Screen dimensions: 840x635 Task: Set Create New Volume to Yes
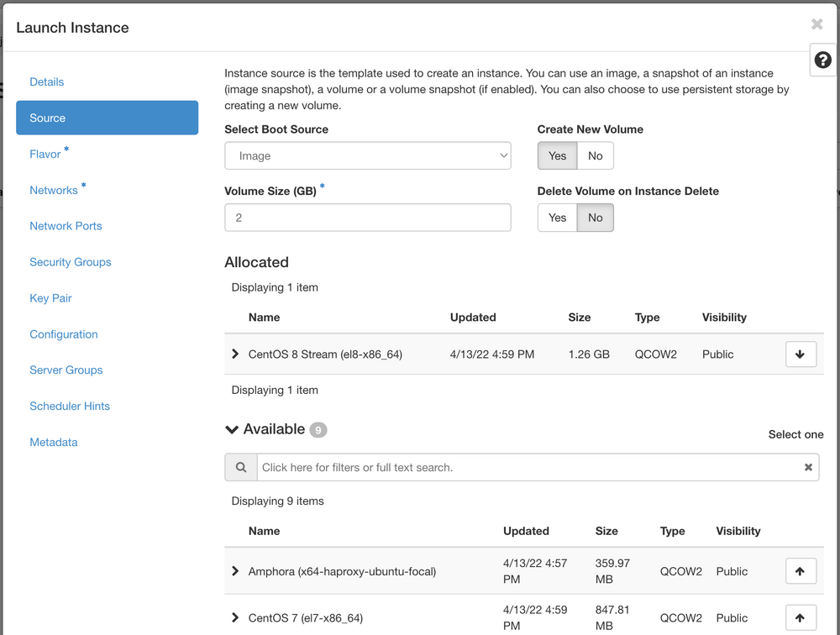(x=557, y=155)
